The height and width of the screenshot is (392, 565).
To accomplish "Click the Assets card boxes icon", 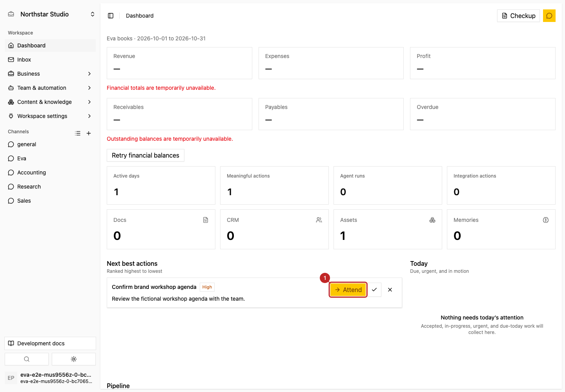I will [432, 220].
